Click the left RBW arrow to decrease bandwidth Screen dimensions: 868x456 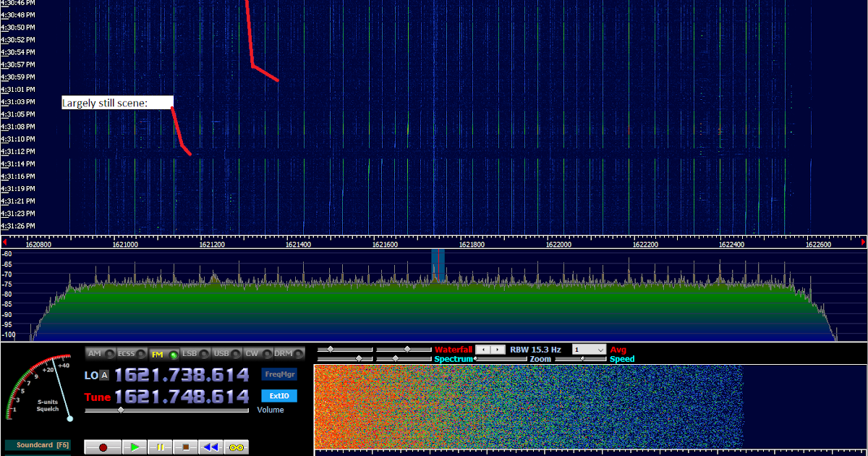[482, 349]
